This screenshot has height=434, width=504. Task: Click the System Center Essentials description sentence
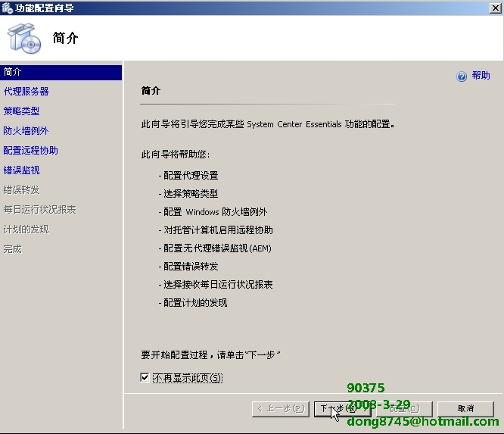(x=268, y=124)
